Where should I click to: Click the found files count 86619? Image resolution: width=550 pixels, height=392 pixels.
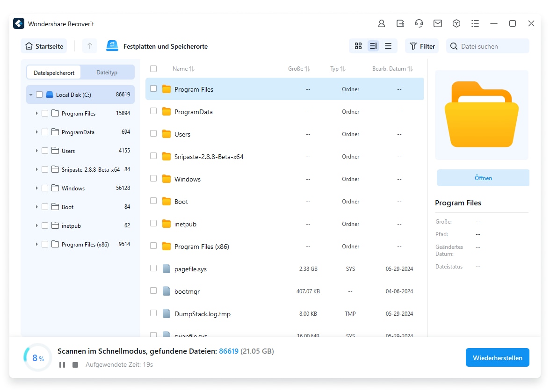229,351
